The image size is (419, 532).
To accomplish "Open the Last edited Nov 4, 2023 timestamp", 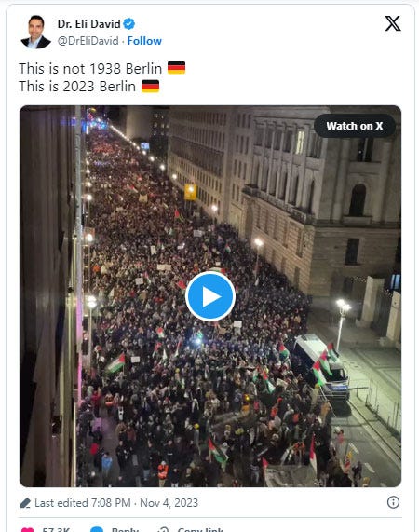I will tap(116, 503).
